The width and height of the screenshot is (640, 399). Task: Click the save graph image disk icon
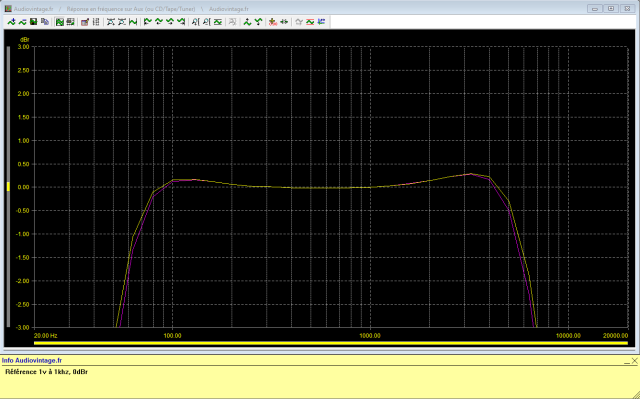[33, 22]
